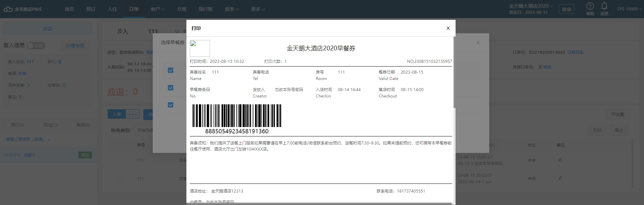Image resolution: width=644 pixels, height=205 pixels.
Task: Click the hotel logo placeholder image
Action: [200, 48]
